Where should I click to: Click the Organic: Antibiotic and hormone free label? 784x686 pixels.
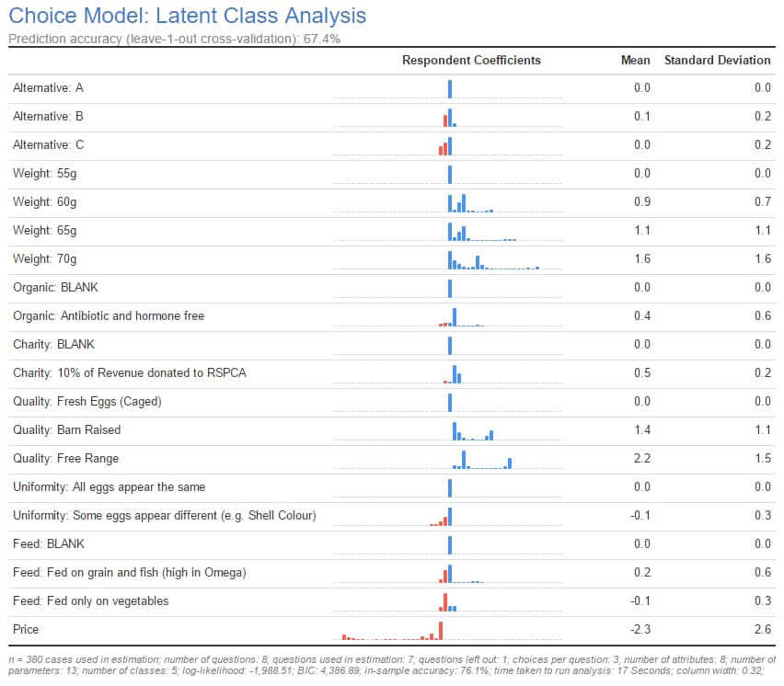[109, 316]
